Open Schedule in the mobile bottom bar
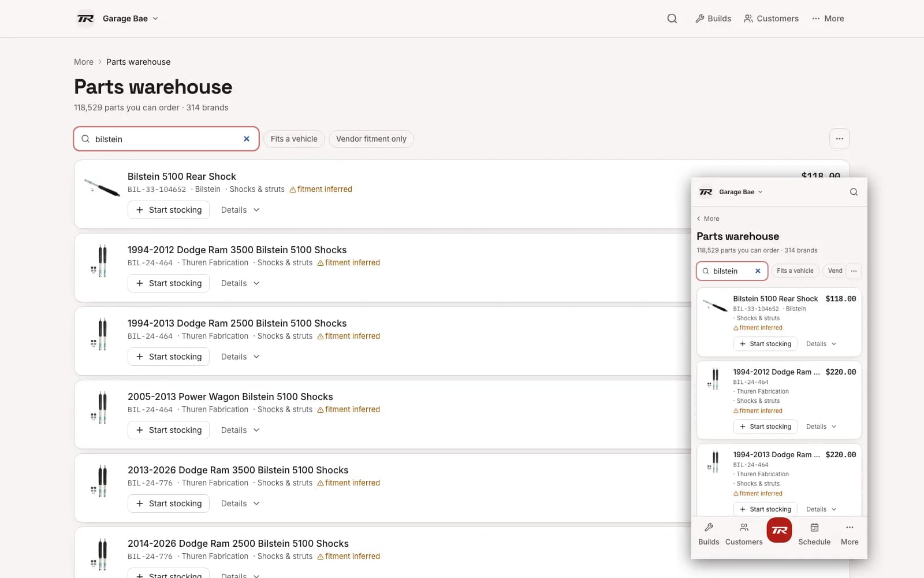Image resolution: width=924 pixels, height=578 pixels. pos(814,534)
